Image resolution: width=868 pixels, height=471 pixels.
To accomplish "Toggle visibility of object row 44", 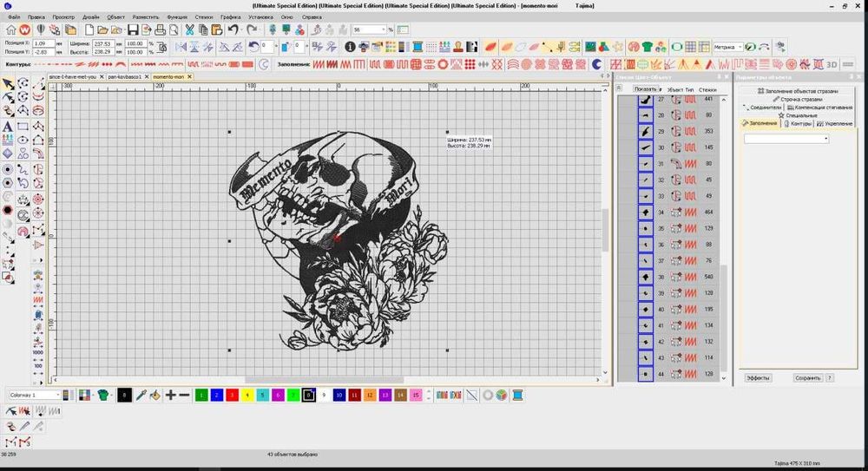I will [645, 374].
